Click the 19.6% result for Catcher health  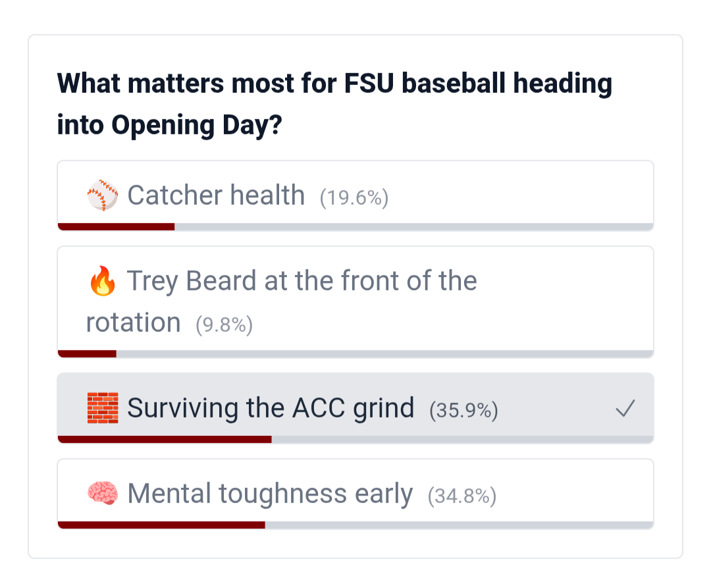tap(354, 198)
